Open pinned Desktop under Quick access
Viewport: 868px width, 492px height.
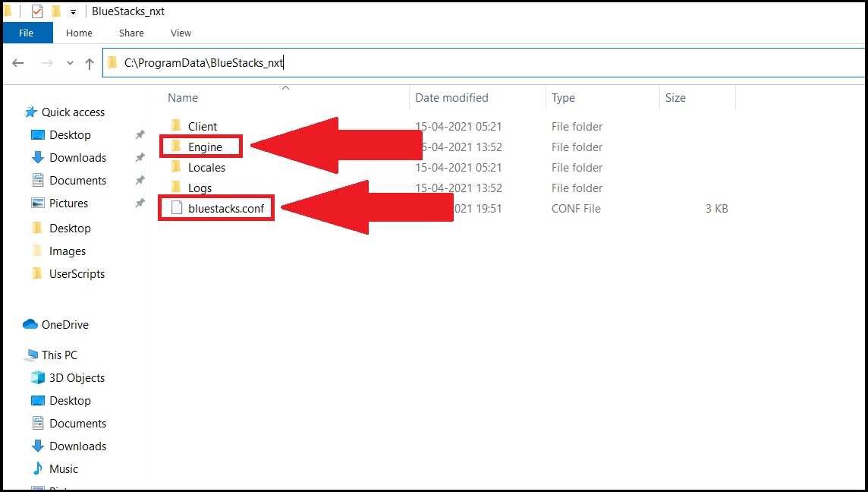70,135
